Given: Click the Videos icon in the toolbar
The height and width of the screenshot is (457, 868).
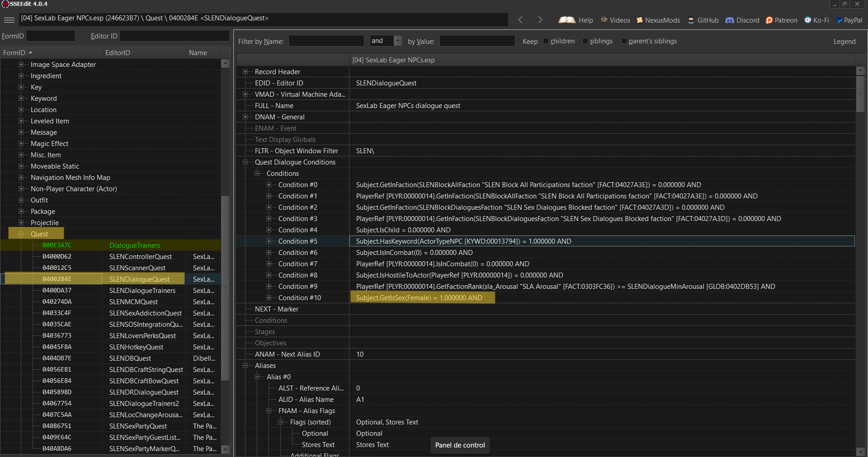Looking at the screenshot, I should click(x=604, y=20).
